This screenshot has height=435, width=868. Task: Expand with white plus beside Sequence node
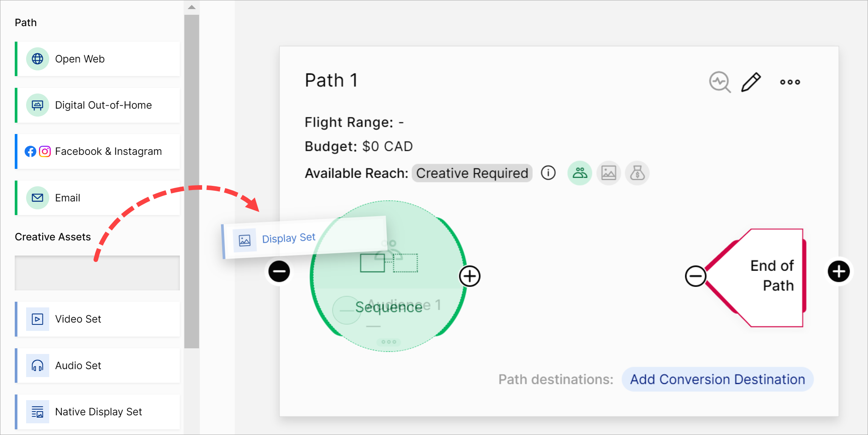470,276
